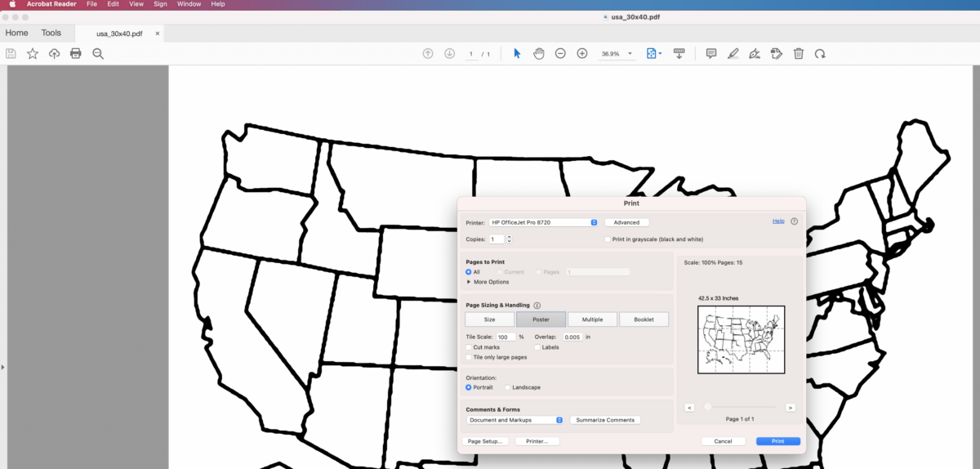This screenshot has width=980, height=469.
Task: Open the Printer selection dropdown
Action: tap(543, 222)
